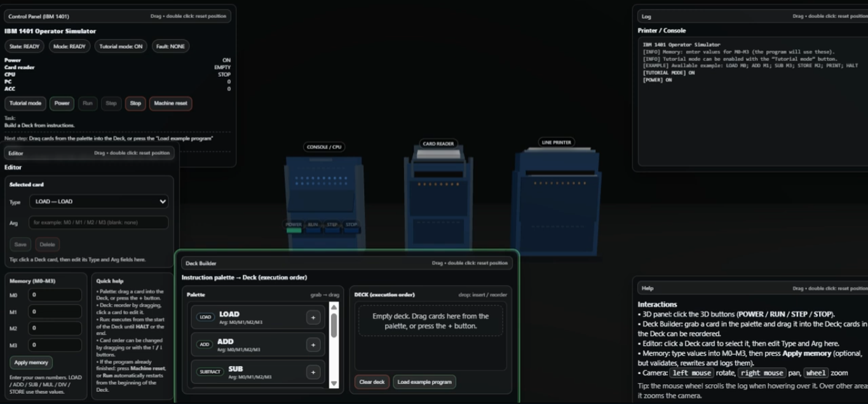This screenshot has width=868, height=404.
Task: Click the palette scrollbar down arrow
Action: point(334,383)
